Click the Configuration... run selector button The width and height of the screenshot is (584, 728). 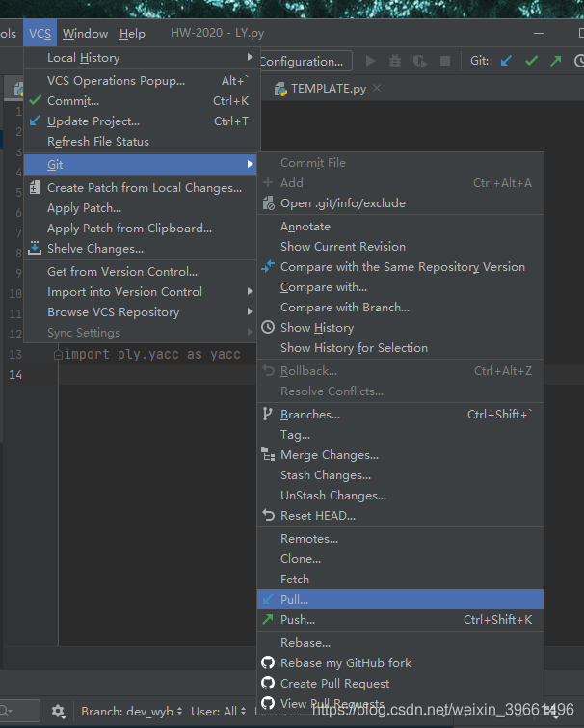click(303, 61)
